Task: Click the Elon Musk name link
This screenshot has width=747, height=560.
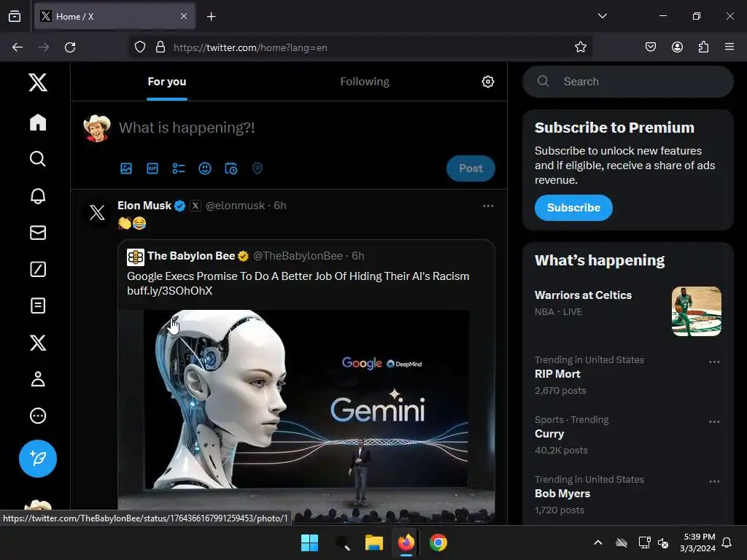Action: pos(144,205)
